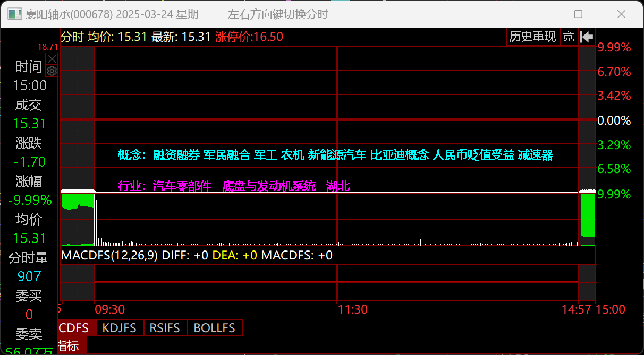The width and height of the screenshot is (644, 355).
Task: Click the MACDFS(12,26,9) parameter label
Action: tap(109, 255)
